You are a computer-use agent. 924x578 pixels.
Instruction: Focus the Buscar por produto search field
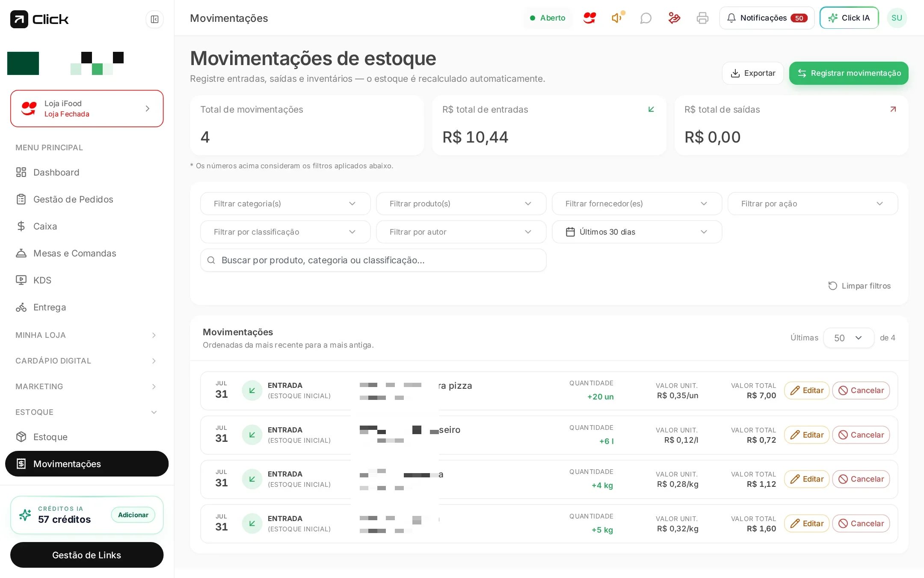pyautogui.click(x=373, y=260)
